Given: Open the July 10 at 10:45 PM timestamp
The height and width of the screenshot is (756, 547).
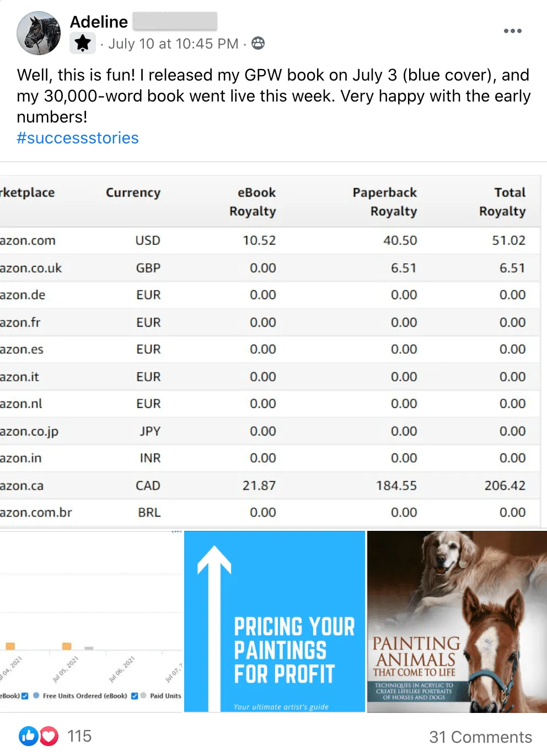Looking at the screenshot, I should [x=173, y=44].
